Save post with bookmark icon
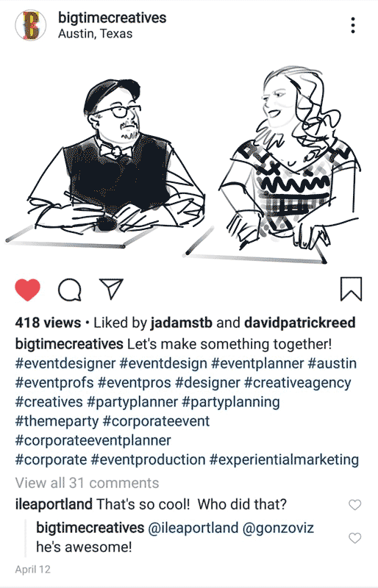This screenshot has width=378, height=588. click(351, 289)
